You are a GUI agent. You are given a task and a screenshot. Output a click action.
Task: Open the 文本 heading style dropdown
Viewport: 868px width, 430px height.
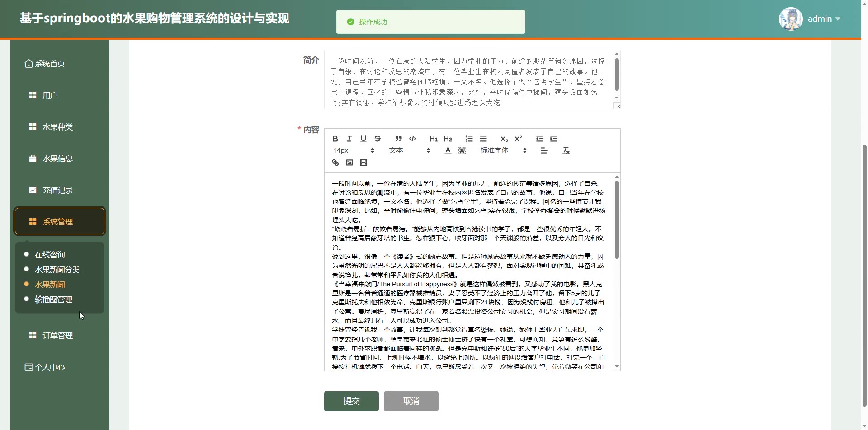click(x=410, y=150)
